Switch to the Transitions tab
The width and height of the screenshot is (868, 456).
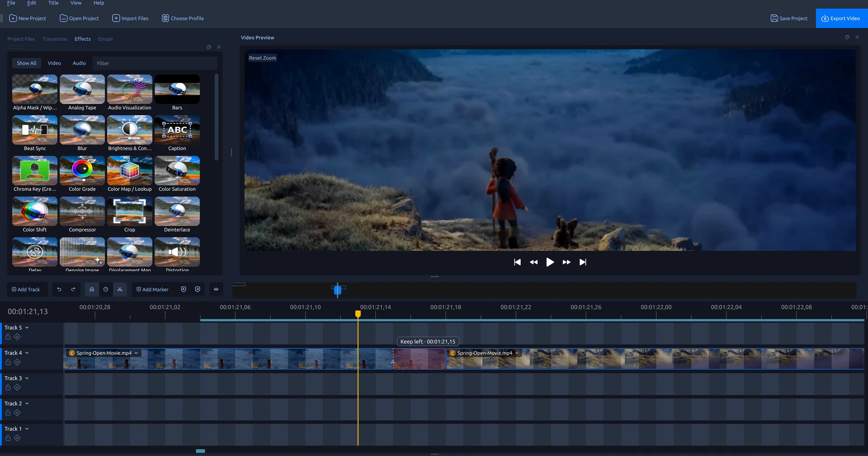pos(55,39)
